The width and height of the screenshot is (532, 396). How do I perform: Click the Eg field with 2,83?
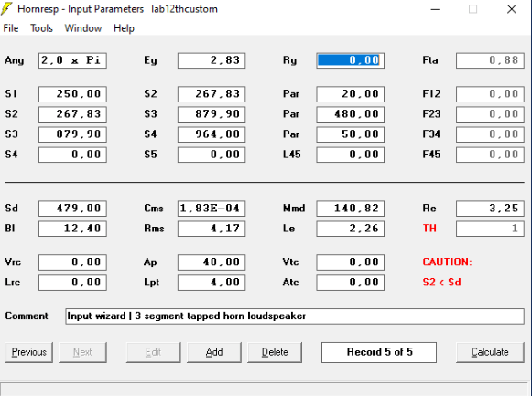(212, 60)
